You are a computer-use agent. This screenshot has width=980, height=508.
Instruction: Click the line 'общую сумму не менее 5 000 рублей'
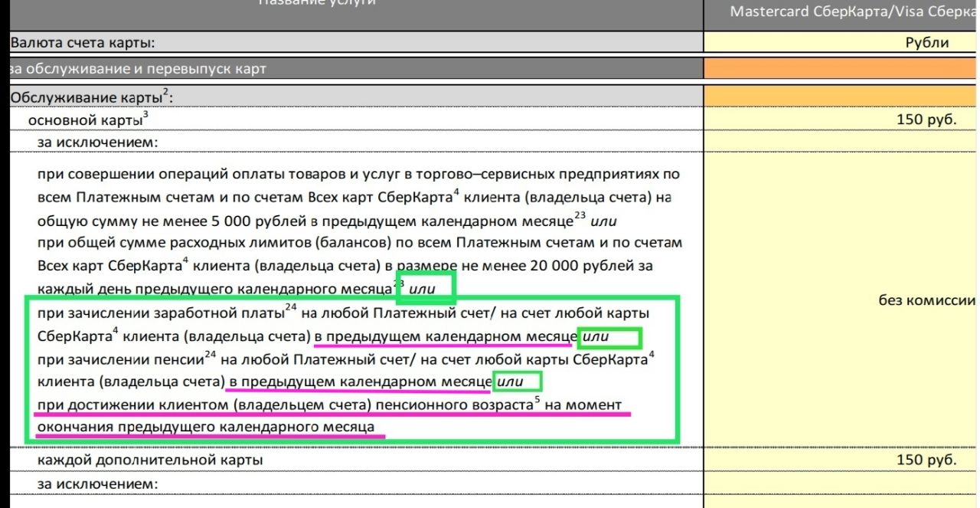[327, 221]
